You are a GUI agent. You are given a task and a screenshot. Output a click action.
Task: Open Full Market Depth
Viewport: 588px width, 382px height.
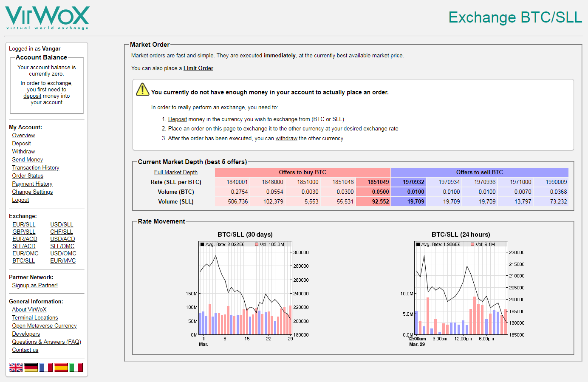tap(176, 172)
